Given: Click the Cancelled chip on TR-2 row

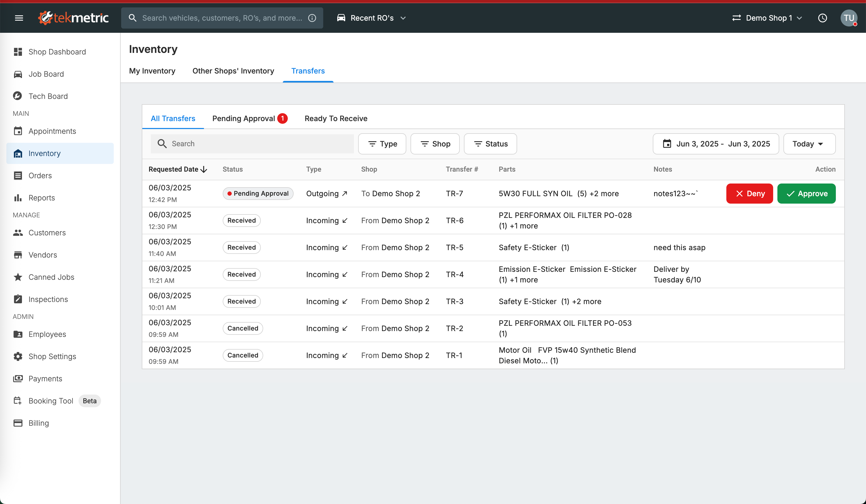Looking at the screenshot, I should click(x=243, y=328).
